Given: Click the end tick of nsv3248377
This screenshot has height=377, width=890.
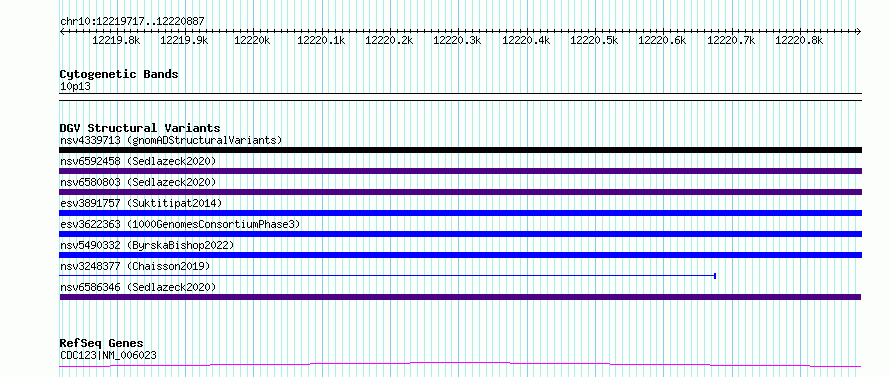Looking at the screenshot, I should pos(715,276).
